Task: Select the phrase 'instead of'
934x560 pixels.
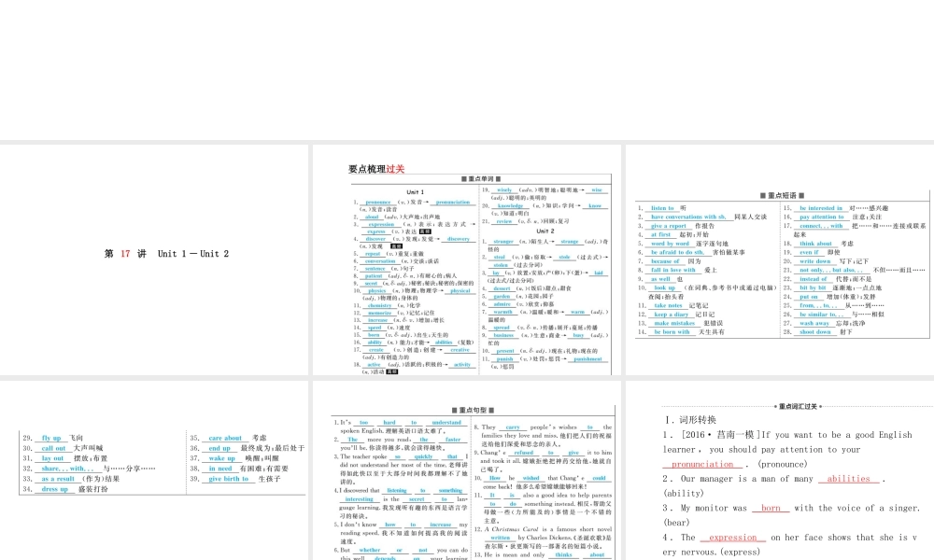Action: (x=814, y=279)
